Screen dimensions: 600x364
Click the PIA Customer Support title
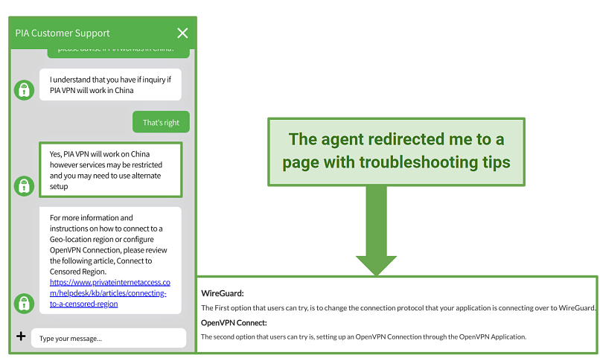[63, 33]
